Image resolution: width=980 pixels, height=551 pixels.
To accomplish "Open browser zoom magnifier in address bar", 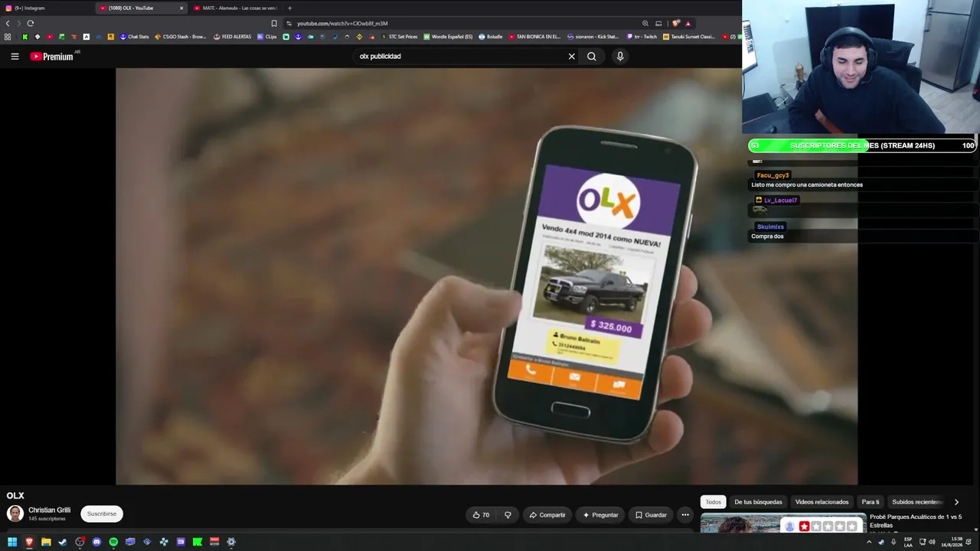I will (x=645, y=23).
